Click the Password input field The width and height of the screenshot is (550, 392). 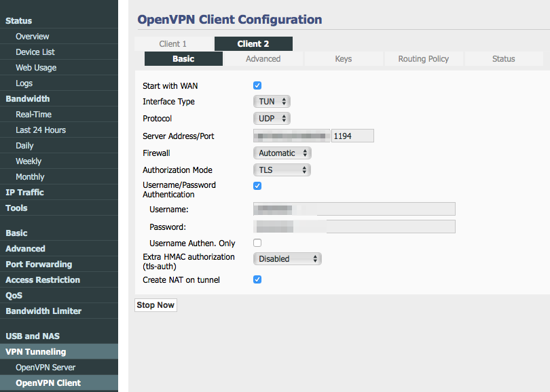[354, 227]
